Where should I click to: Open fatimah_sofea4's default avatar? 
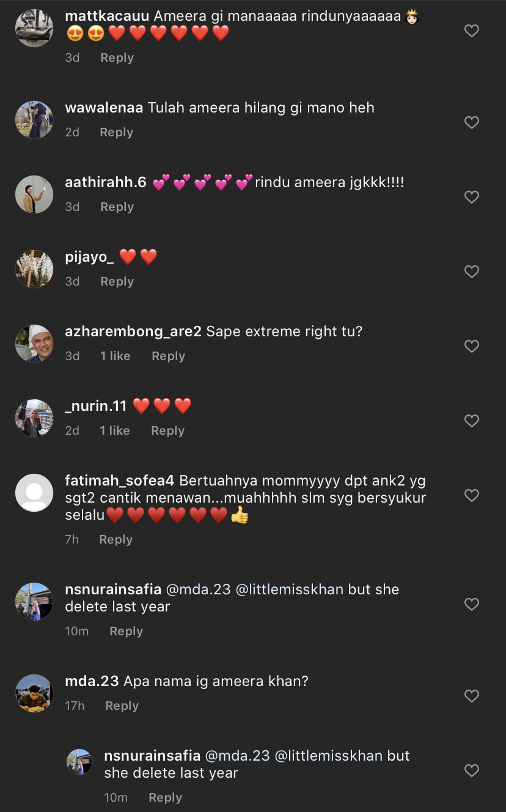click(x=34, y=493)
